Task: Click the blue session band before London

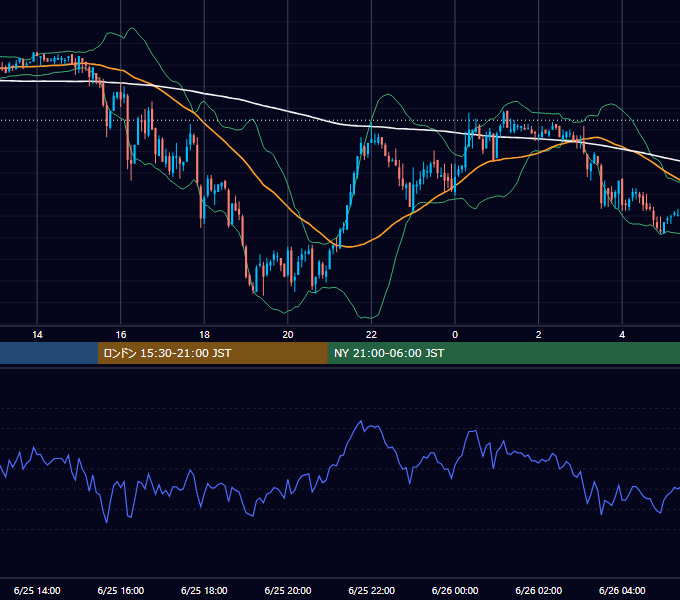Action: tap(49, 353)
